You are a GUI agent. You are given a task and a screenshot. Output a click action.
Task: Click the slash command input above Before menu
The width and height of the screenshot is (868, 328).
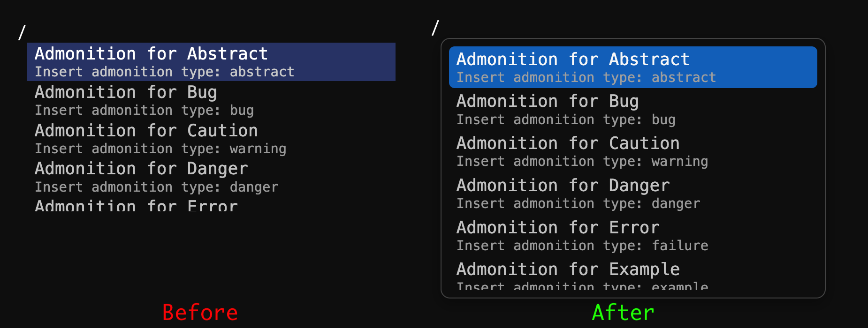click(x=22, y=33)
